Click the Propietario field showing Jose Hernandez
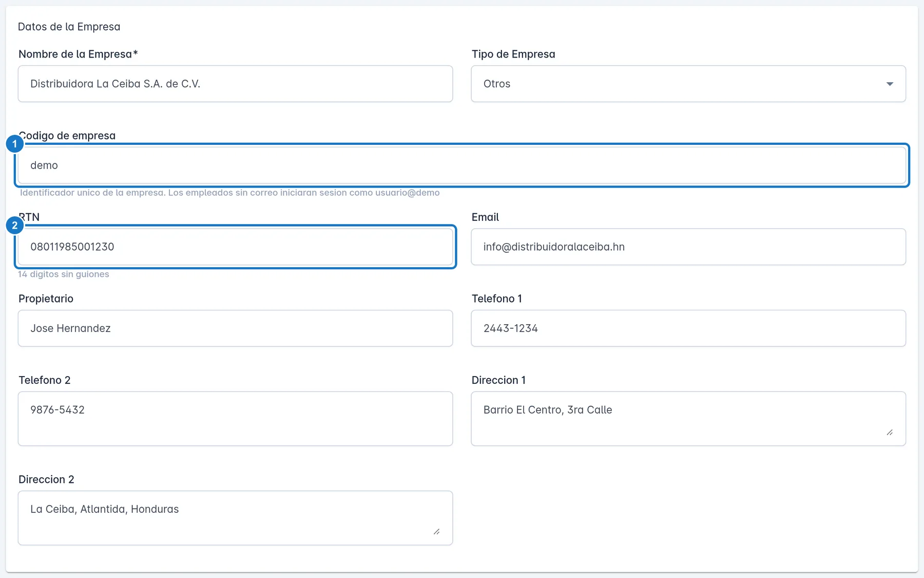 pyautogui.click(x=235, y=328)
